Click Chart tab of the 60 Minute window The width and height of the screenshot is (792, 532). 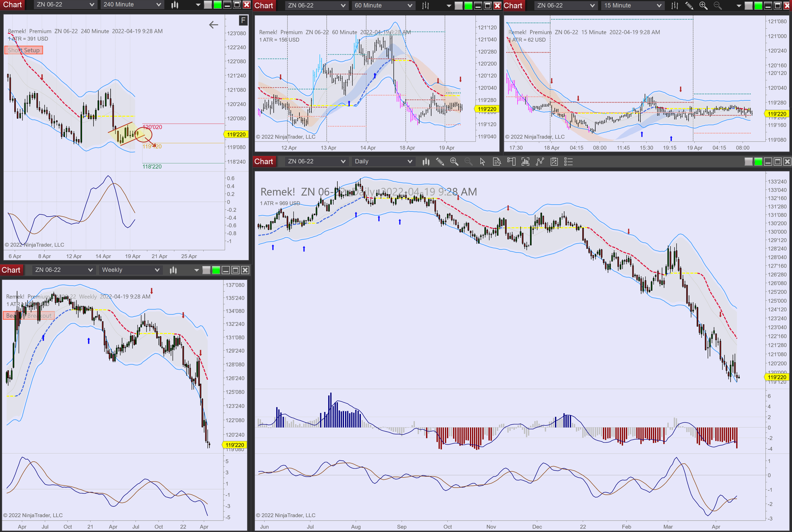click(264, 5)
